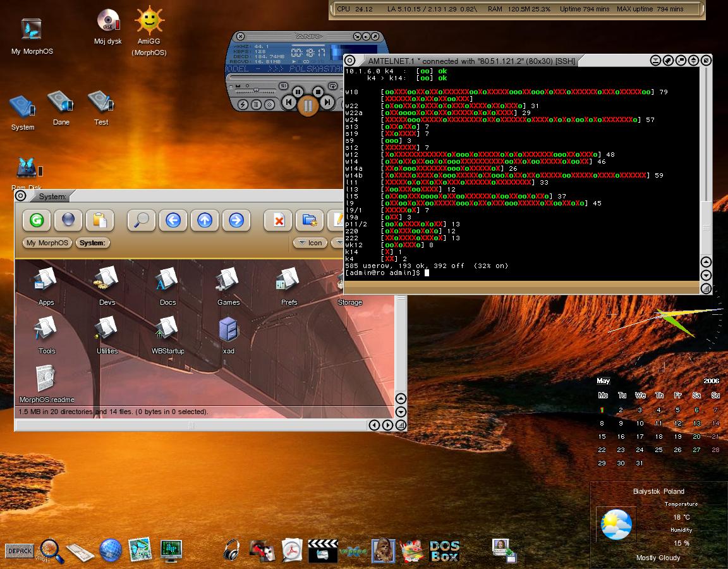
Task: Launch the clapperboard video dock icon
Action: [323, 551]
